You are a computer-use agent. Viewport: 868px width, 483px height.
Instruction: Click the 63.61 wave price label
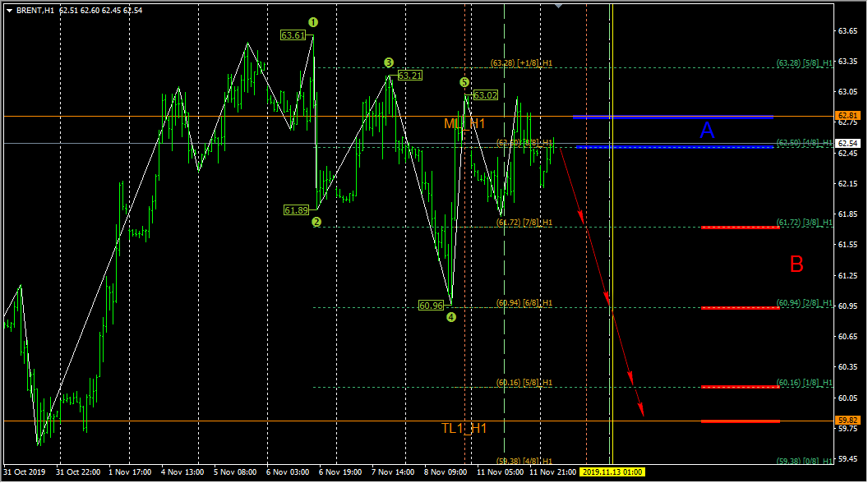(293, 35)
